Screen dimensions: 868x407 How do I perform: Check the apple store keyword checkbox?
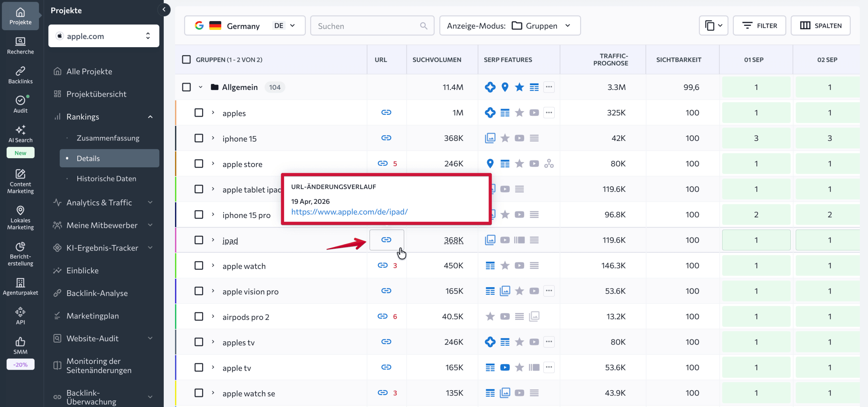click(199, 163)
